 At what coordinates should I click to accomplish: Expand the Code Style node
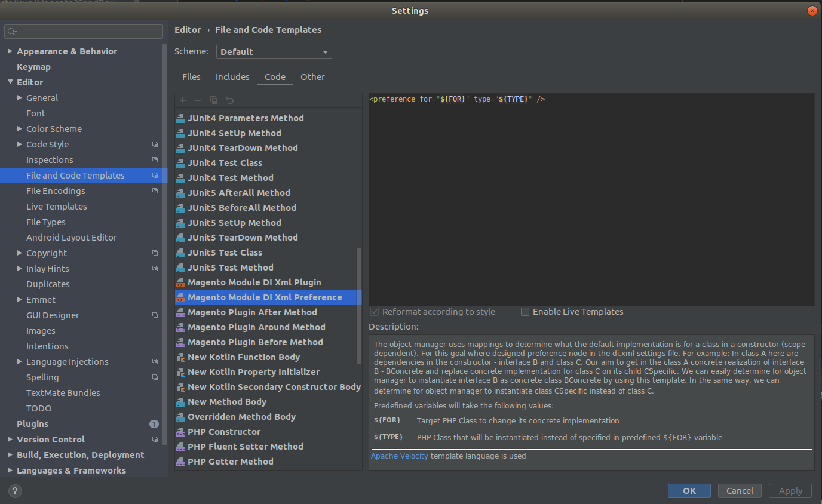coord(20,145)
